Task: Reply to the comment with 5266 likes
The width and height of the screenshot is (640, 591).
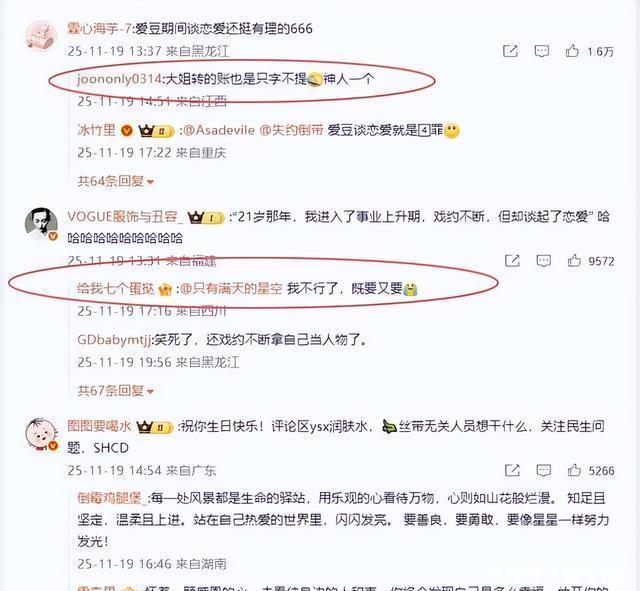Action: point(543,470)
